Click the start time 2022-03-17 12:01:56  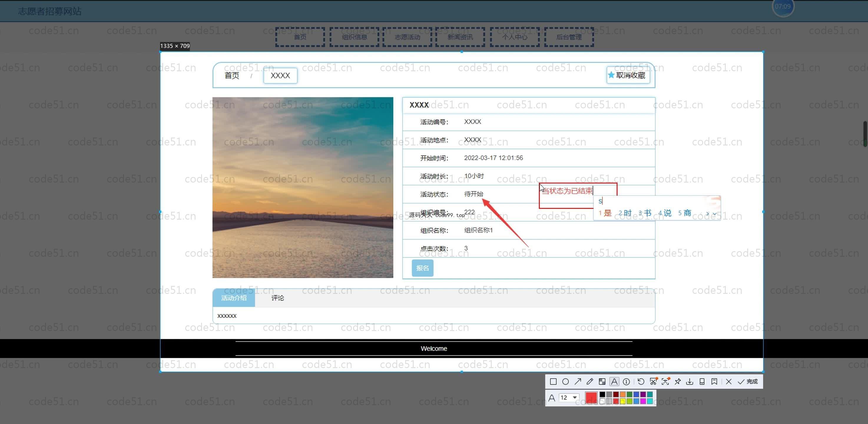494,158
